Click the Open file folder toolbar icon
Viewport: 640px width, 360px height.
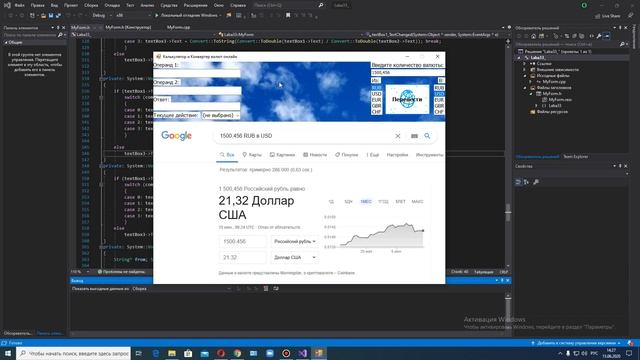click(43, 16)
